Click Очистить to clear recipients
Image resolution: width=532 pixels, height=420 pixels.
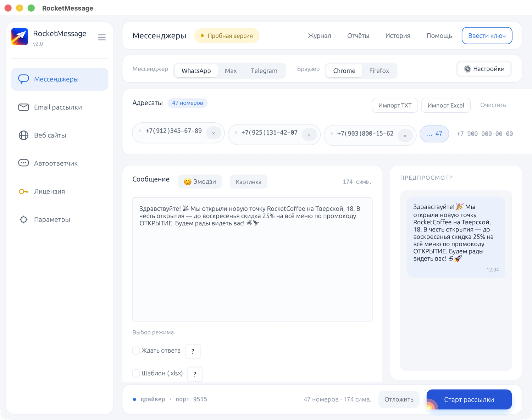coord(493,105)
